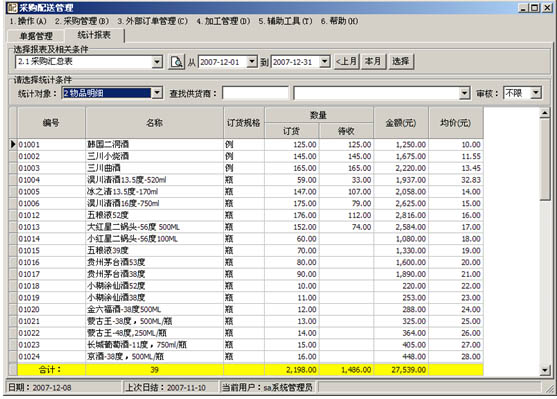The image size is (557, 399).
Task: Click the 本月 button
Action: coord(373,61)
